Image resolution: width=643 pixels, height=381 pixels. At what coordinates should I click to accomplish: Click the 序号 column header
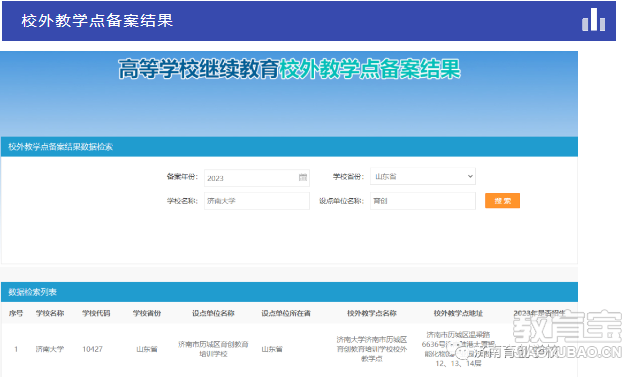coord(16,313)
